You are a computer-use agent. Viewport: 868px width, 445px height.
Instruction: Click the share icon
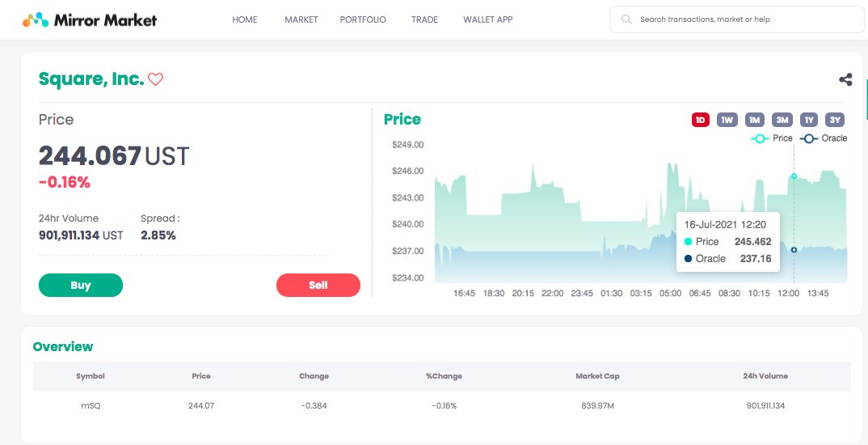[845, 80]
